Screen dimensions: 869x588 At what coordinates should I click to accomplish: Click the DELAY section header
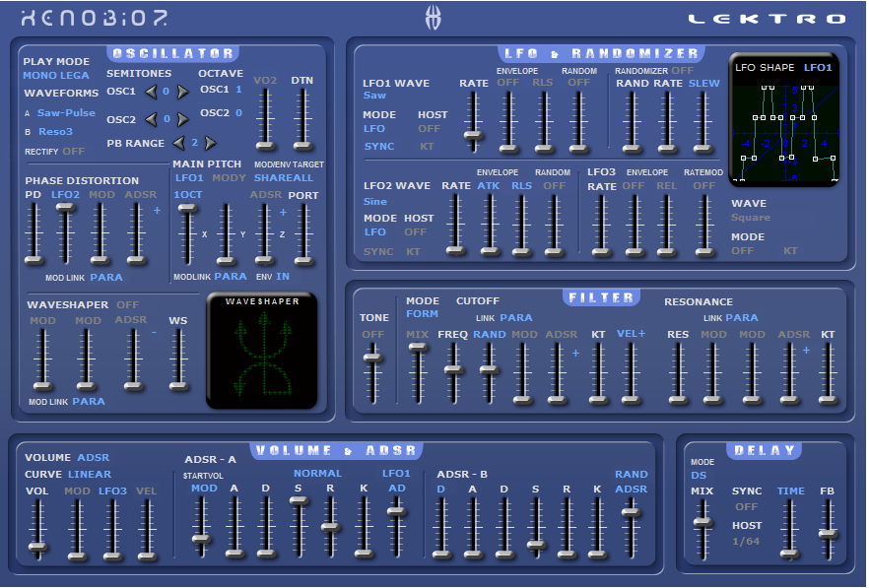(x=765, y=450)
